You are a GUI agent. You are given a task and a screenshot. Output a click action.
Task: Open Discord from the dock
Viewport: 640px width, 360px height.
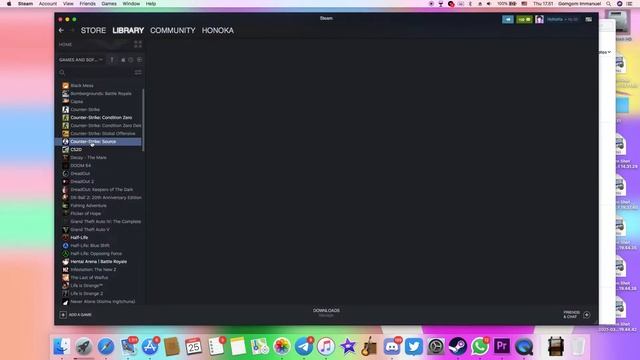(392, 347)
